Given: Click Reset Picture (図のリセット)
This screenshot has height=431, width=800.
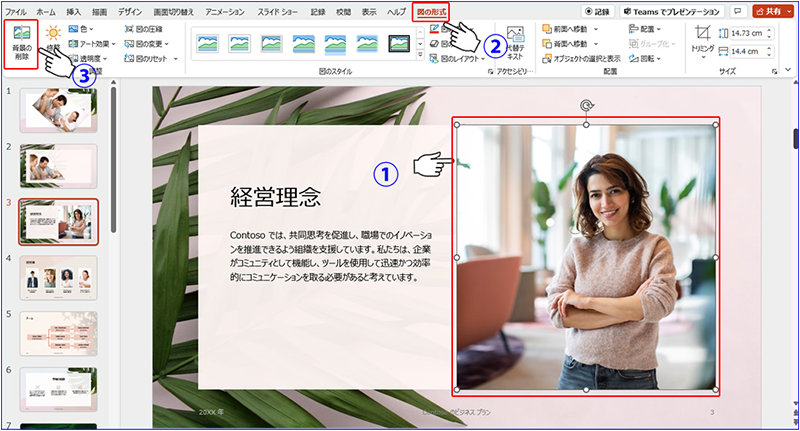Looking at the screenshot, I should [x=151, y=59].
